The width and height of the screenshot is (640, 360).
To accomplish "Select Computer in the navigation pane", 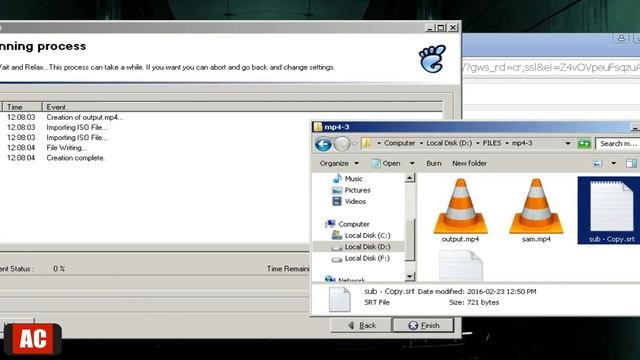I will (348, 224).
